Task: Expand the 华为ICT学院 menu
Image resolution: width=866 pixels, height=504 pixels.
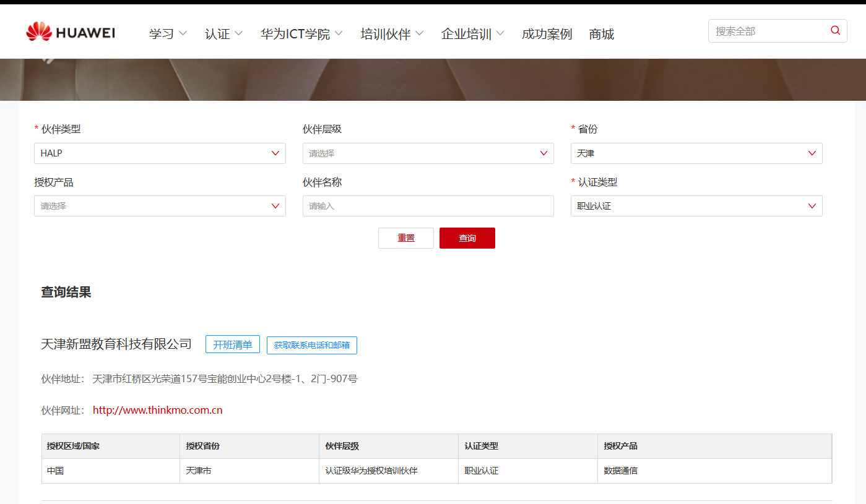Action: coord(301,34)
